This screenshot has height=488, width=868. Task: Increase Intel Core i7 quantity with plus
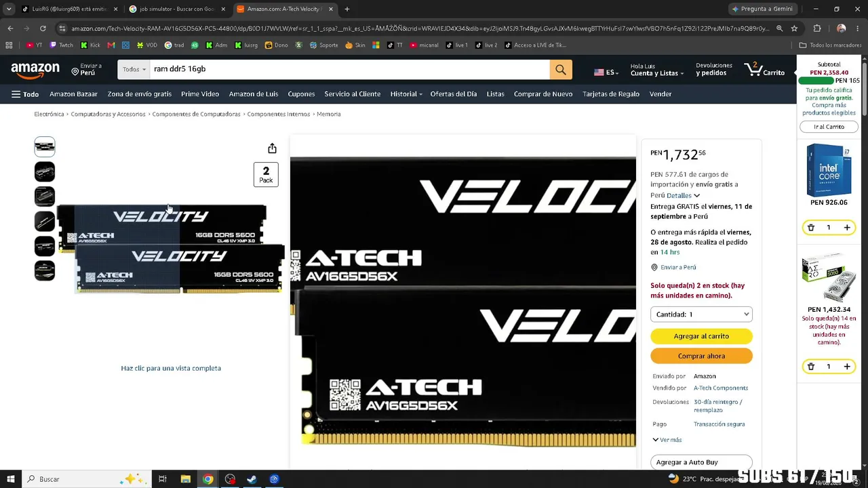point(847,228)
